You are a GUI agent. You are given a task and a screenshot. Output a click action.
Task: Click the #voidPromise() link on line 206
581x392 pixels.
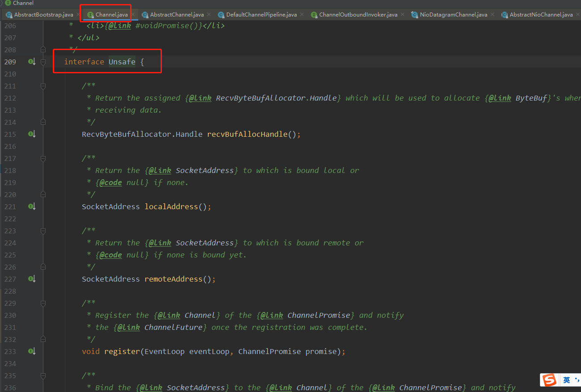click(167, 25)
